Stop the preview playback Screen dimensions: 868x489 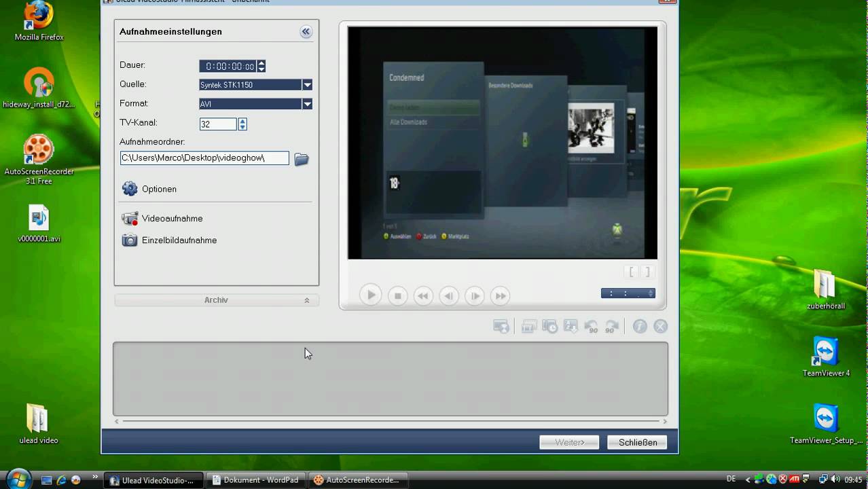click(x=398, y=295)
